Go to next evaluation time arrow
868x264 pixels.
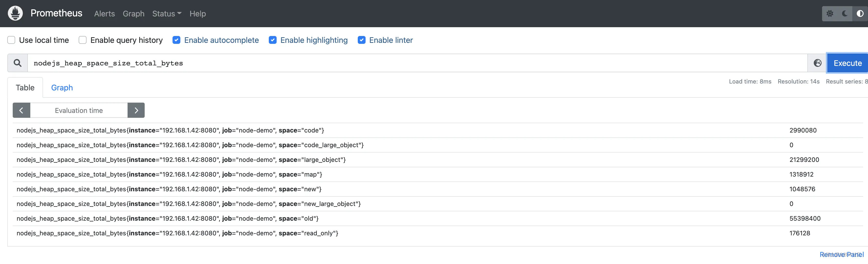click(x=136, y=110)
